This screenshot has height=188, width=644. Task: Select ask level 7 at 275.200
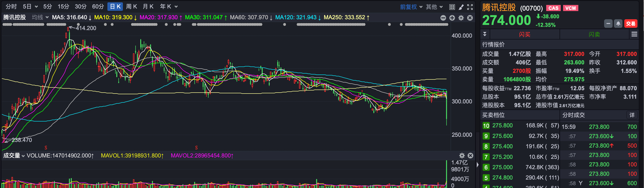coord(520,157)
